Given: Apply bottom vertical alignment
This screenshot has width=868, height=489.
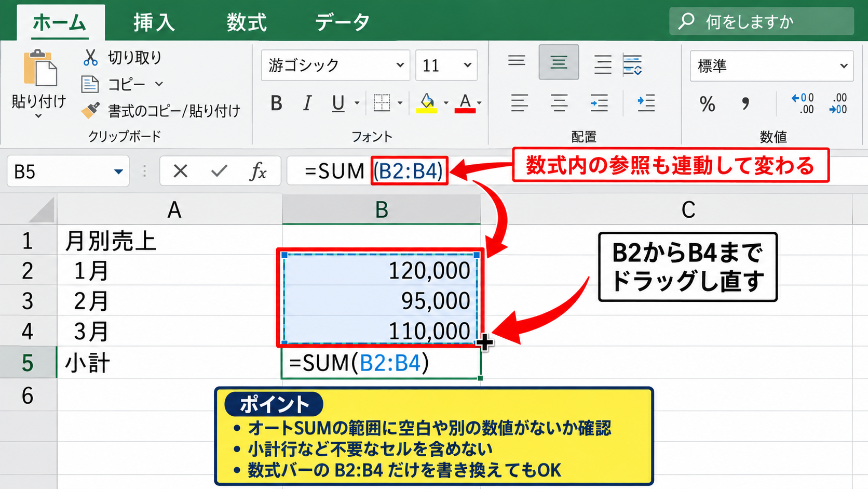Looking at the screenshot, I should tap(603, 64).
